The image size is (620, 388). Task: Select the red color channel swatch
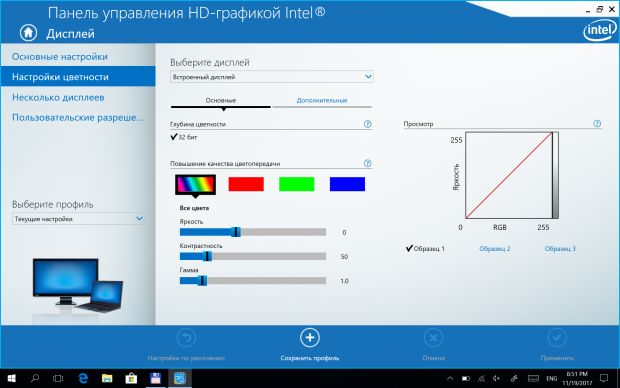[246, 184]
